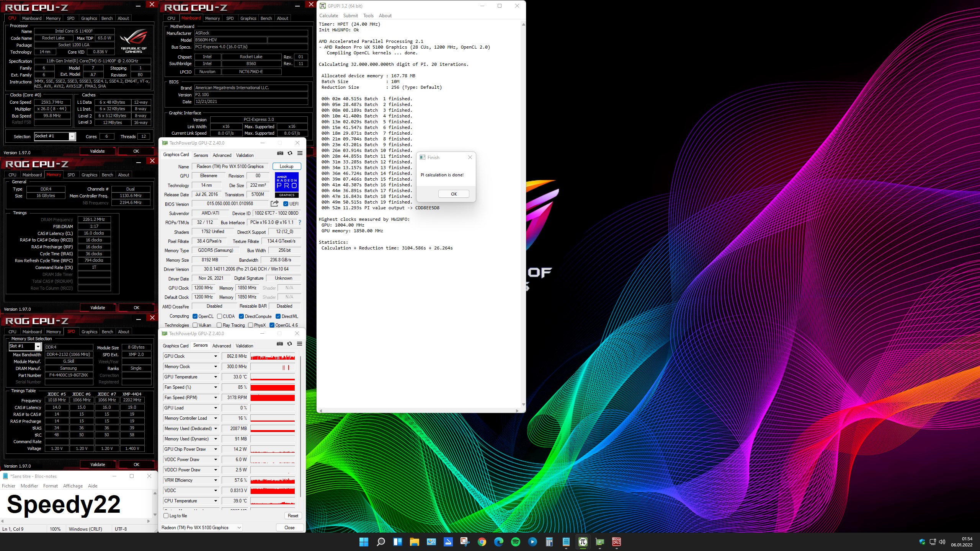Switch to GPU-Z via taskbar icon

(599, 542)
